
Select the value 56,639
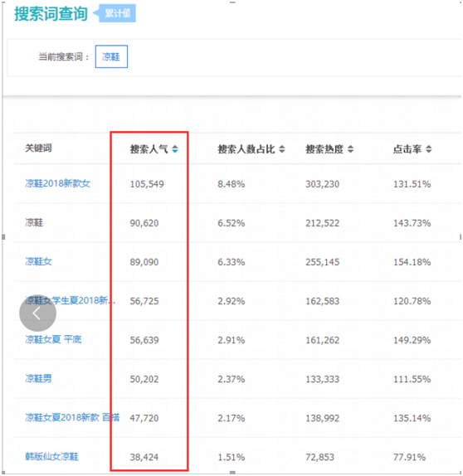coord(144,340)
